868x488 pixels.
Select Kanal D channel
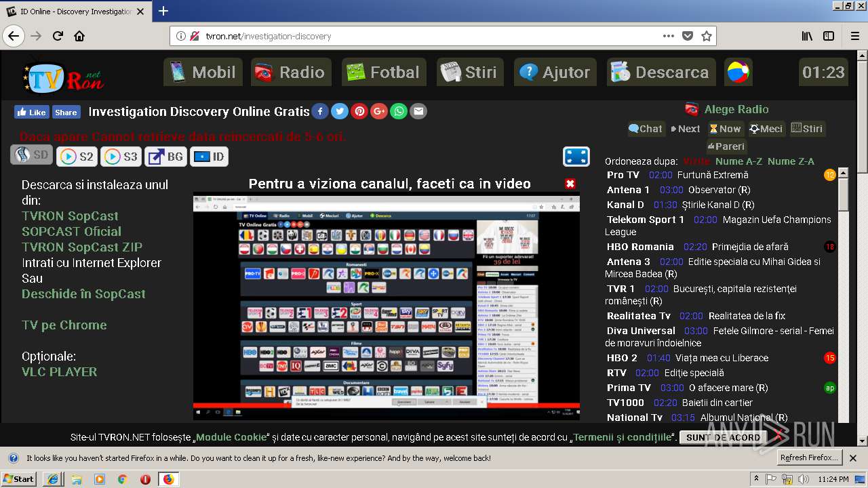point(625,205)
